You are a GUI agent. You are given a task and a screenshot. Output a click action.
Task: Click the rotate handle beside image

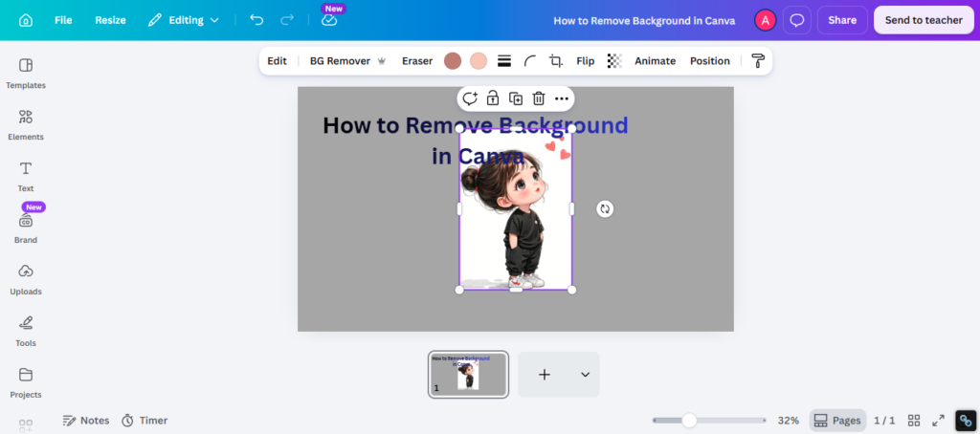605,208
